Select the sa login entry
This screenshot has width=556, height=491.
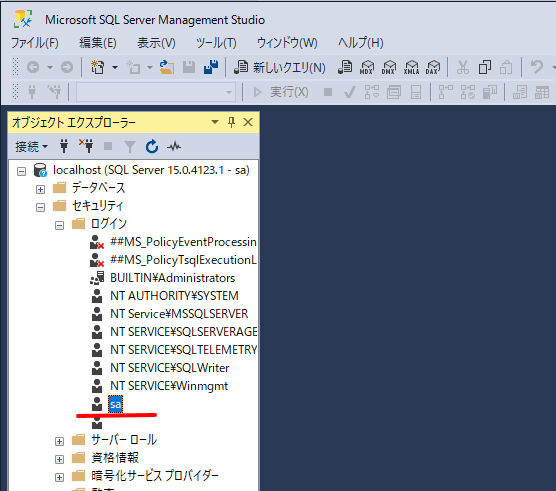tap(116, 404)
